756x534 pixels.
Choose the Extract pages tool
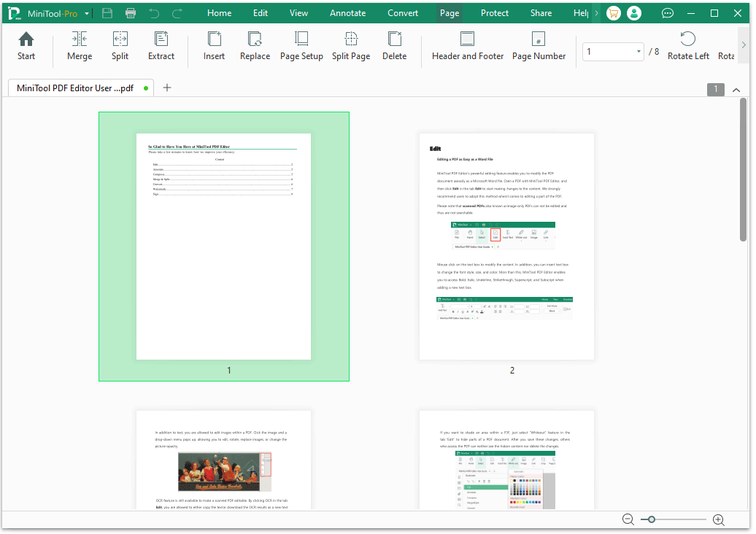pos(161,46)
